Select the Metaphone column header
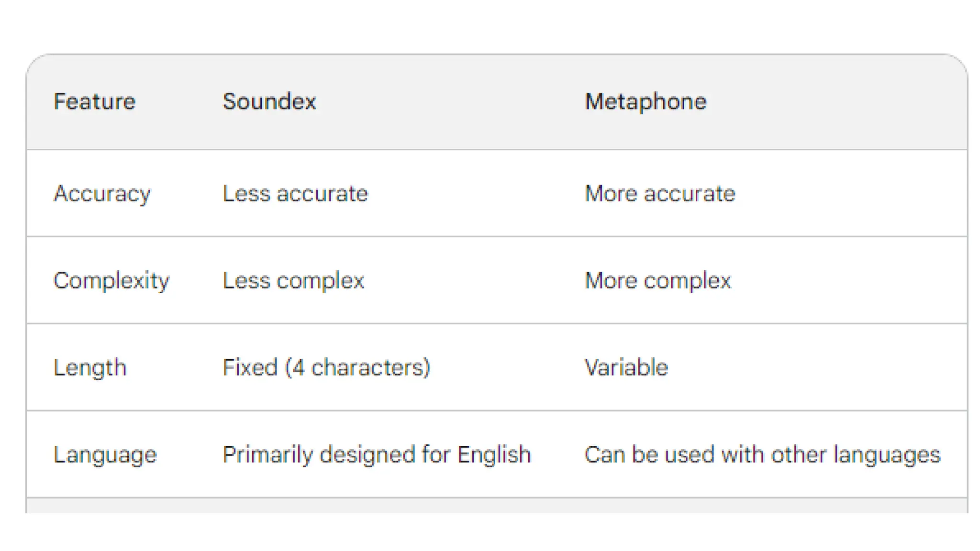 [646, 101]
